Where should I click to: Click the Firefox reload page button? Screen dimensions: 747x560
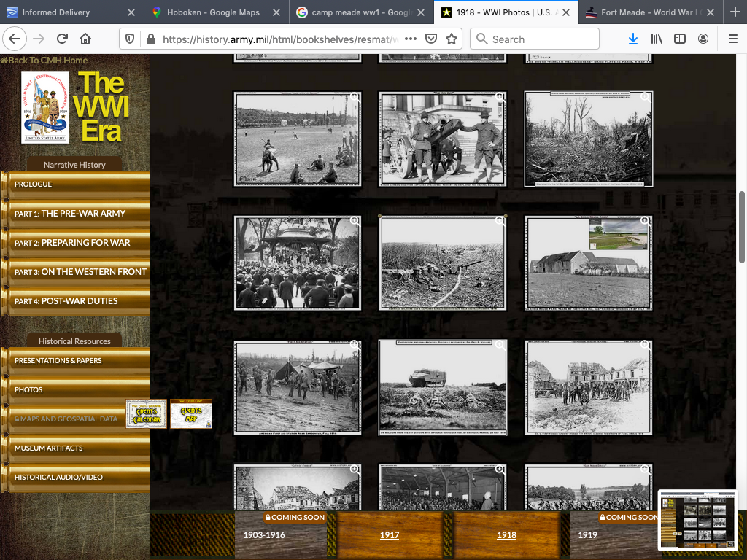(x=62, y=39)
